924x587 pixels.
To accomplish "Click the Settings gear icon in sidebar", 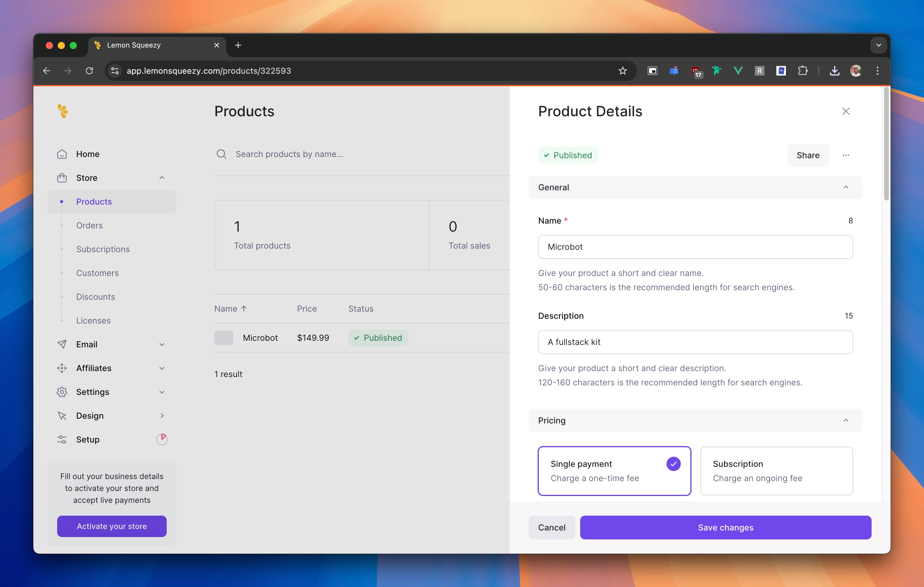I will (62, 392).
